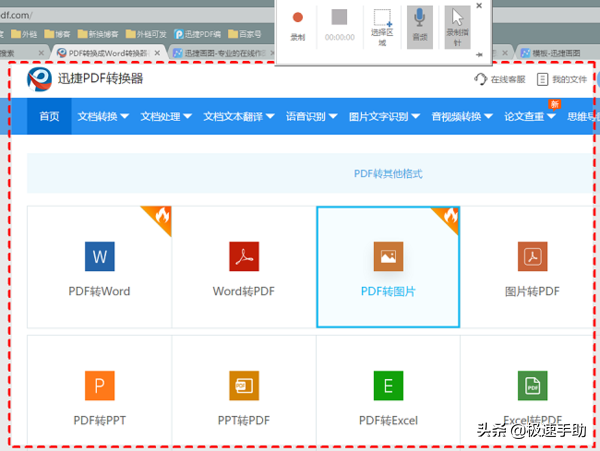Select the PDF转其他格式 section header
This screenshot has height=451, width=600.
click(x=388, y=174)
